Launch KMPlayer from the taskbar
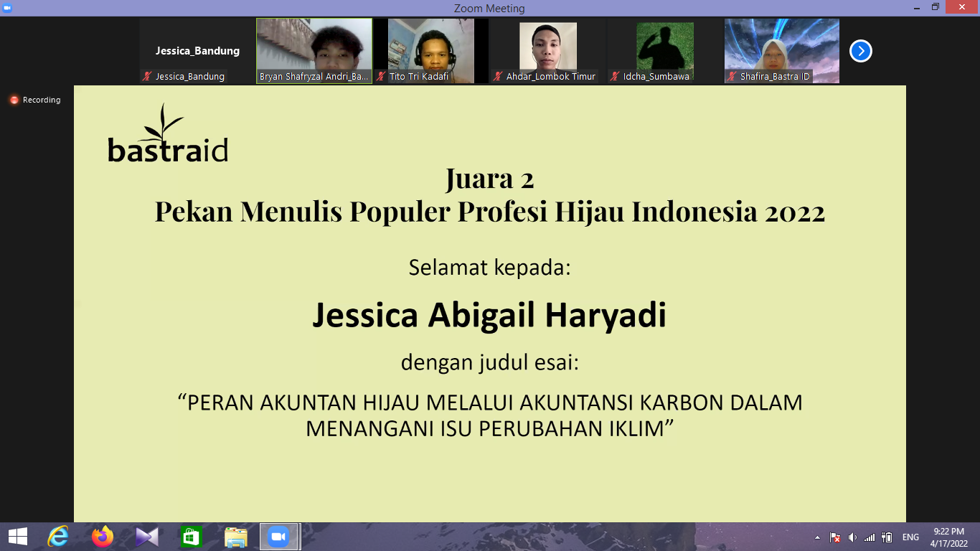This screenshot has height=551, width=980. (x=147, y=536)
